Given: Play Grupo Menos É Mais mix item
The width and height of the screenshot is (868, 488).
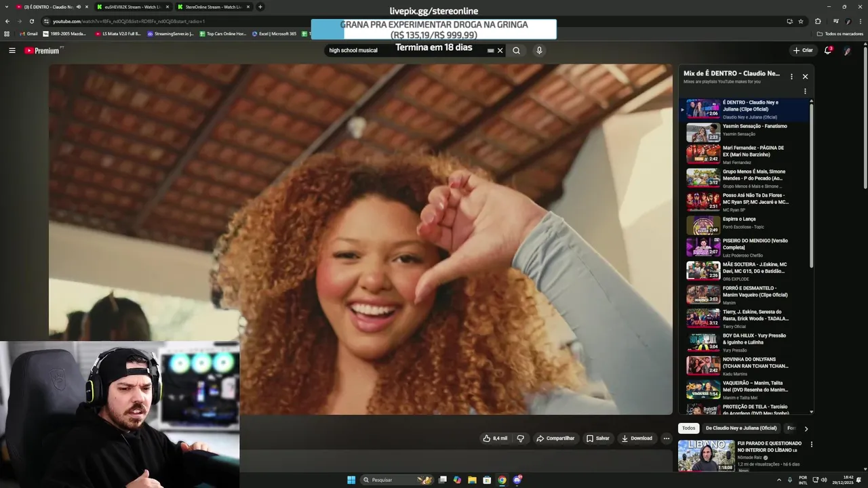Looking at the screenshot, I should (746, 178).
